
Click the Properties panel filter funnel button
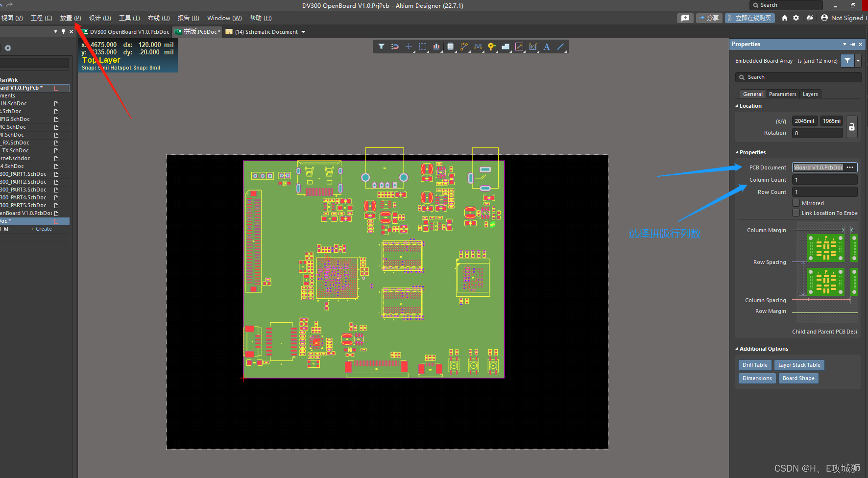pyautogui.click(x=847, y=61)
